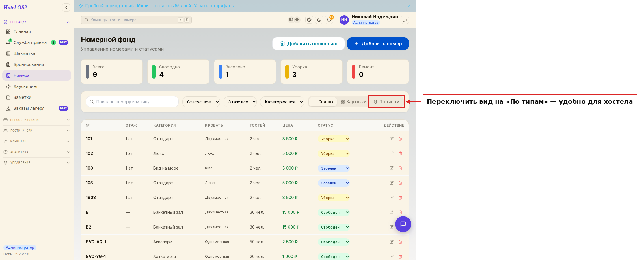Click the Всего stat card
644x260 pixels.
pyautogui.click(x=112, y=72)
